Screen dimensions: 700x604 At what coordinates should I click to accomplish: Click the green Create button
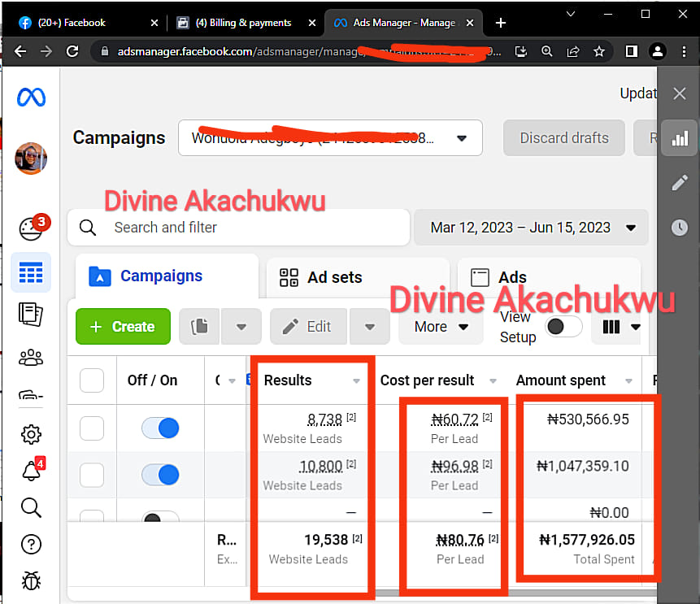(x=123, y=327)
